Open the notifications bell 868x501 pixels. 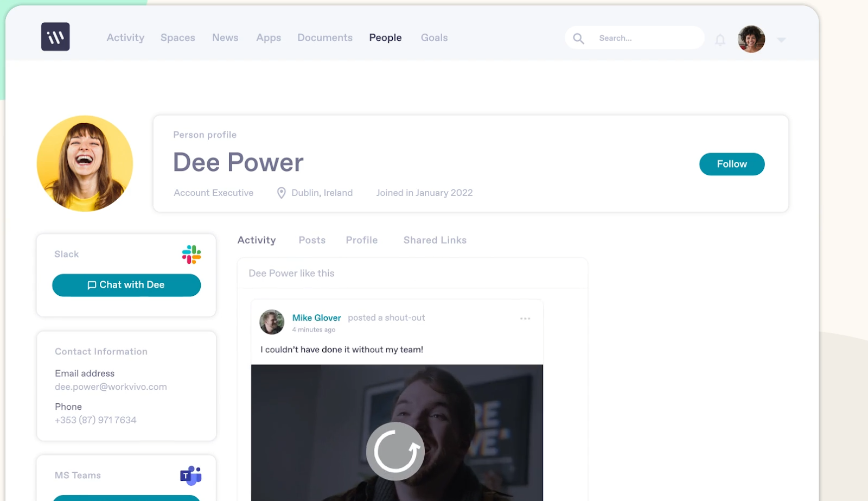(x=720, y=40)
